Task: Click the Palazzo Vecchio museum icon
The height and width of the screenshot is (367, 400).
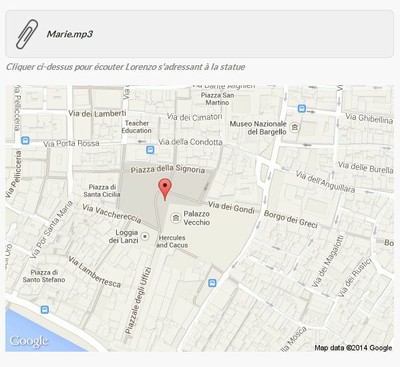Action: point(175,218)
